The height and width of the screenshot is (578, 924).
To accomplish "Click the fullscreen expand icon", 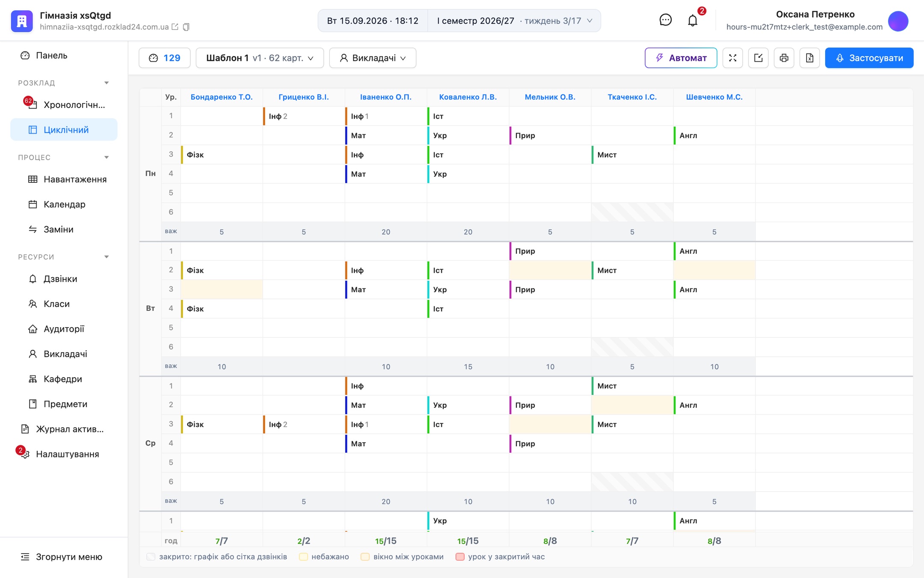I will (732, 58).
